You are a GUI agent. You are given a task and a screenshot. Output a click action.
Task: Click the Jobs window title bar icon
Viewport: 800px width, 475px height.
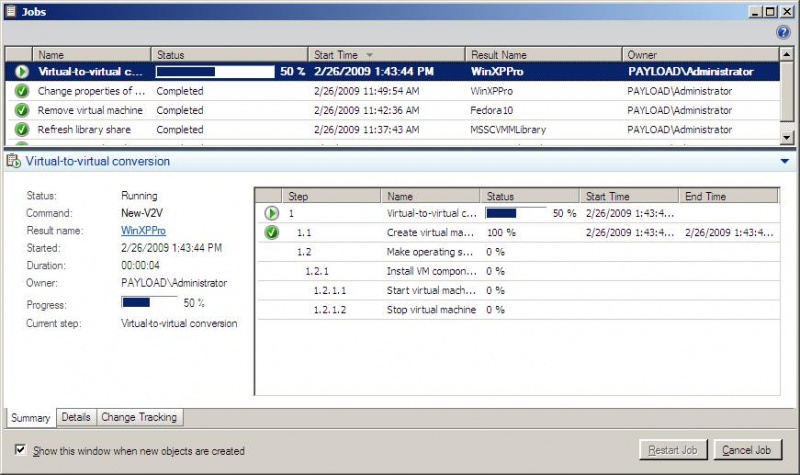point(11,10)
